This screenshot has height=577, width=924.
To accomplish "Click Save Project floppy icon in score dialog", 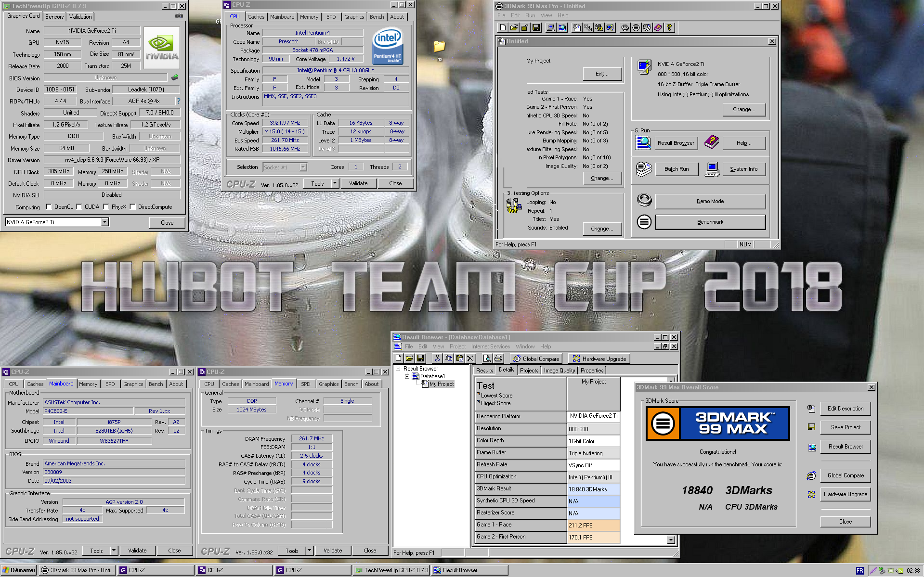I will click(811, 427).
